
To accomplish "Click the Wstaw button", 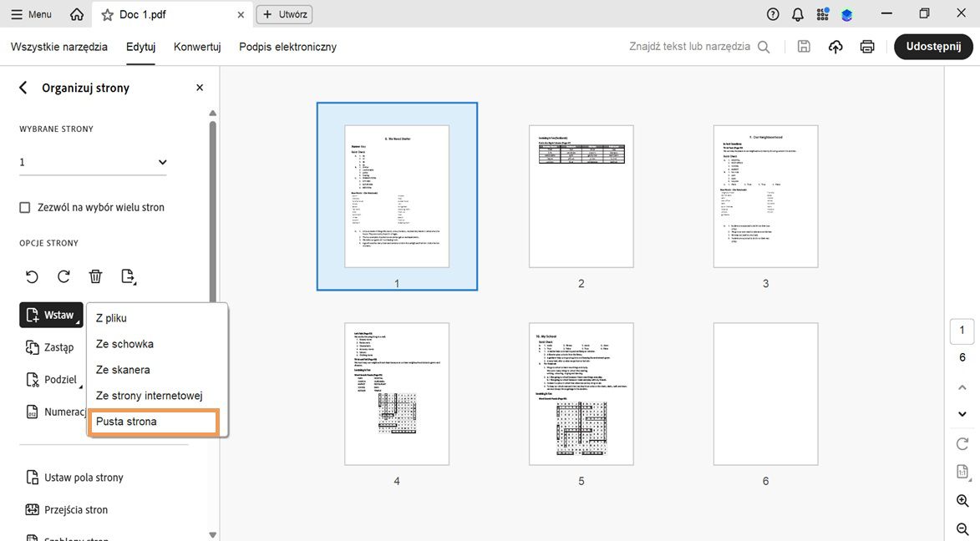I will (x=51, y=315).
